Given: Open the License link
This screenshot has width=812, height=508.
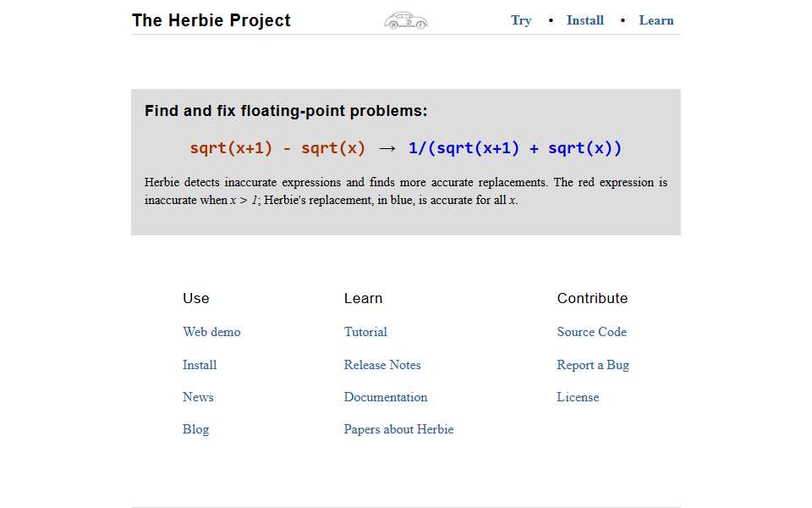Looking at the screenshot, I should pos(578,397).
